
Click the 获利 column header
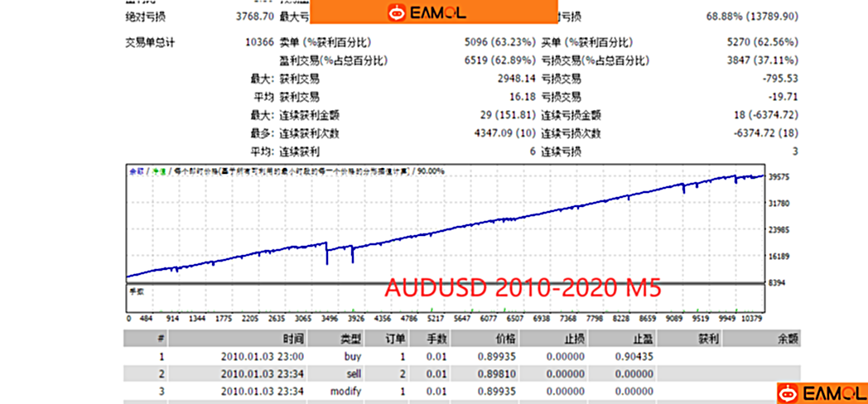709,338
